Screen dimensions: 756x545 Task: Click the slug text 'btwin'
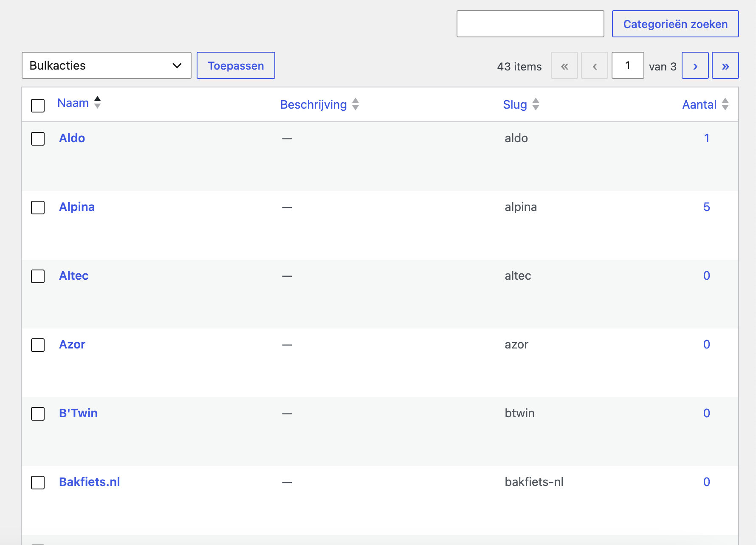[519, 413]
